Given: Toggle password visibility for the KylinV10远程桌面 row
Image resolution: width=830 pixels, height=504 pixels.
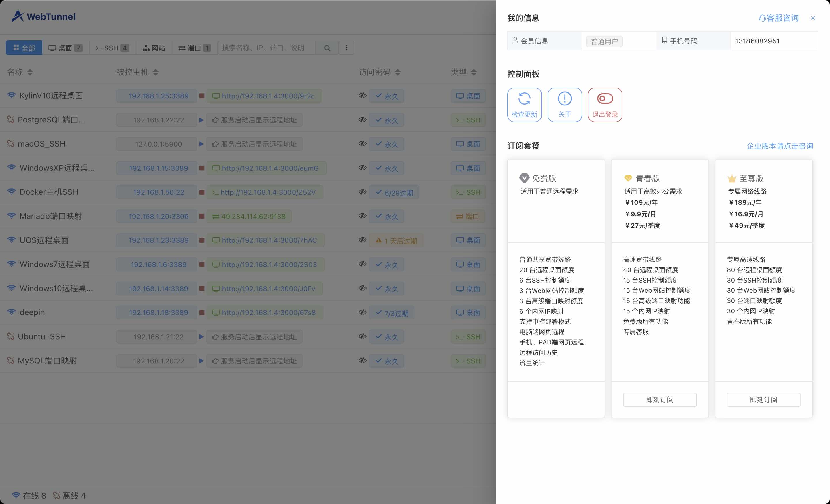Looking at the screenshot, I should 363,96.
